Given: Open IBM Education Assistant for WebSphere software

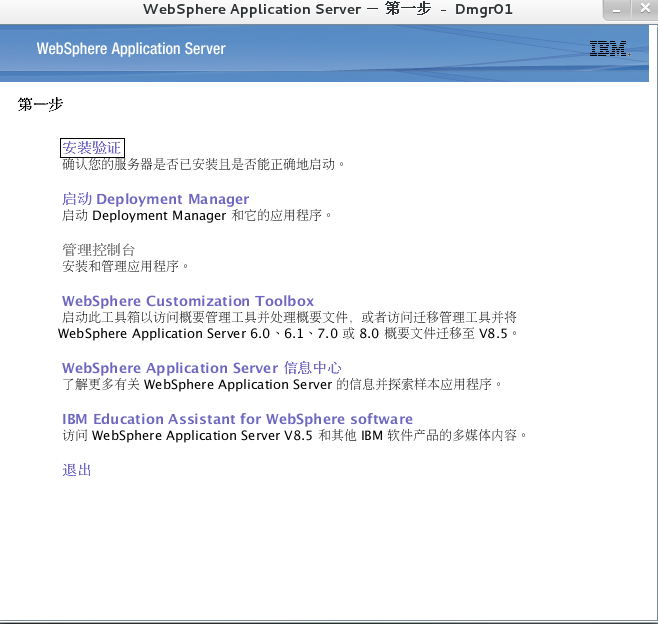Looking at the screenshot, I should [238, 419].
